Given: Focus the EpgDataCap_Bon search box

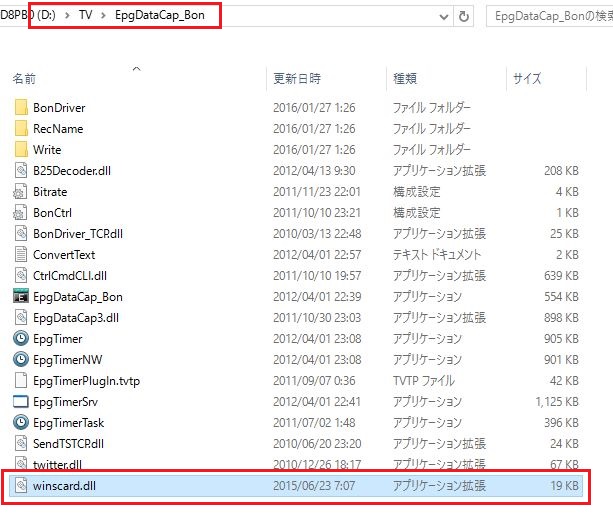Looking at the screenshot, I should pyautogui.click(x=549, y=16).
